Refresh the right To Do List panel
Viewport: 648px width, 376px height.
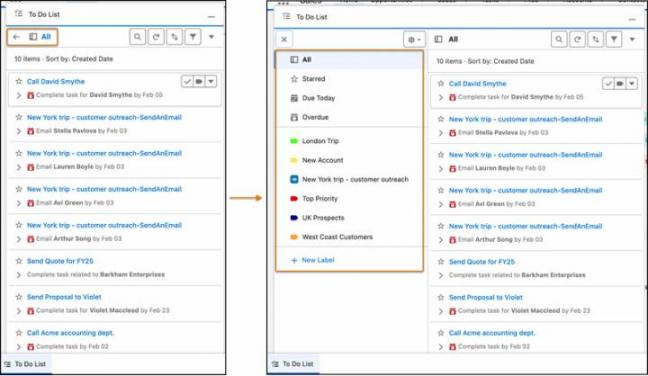point(577,39)
